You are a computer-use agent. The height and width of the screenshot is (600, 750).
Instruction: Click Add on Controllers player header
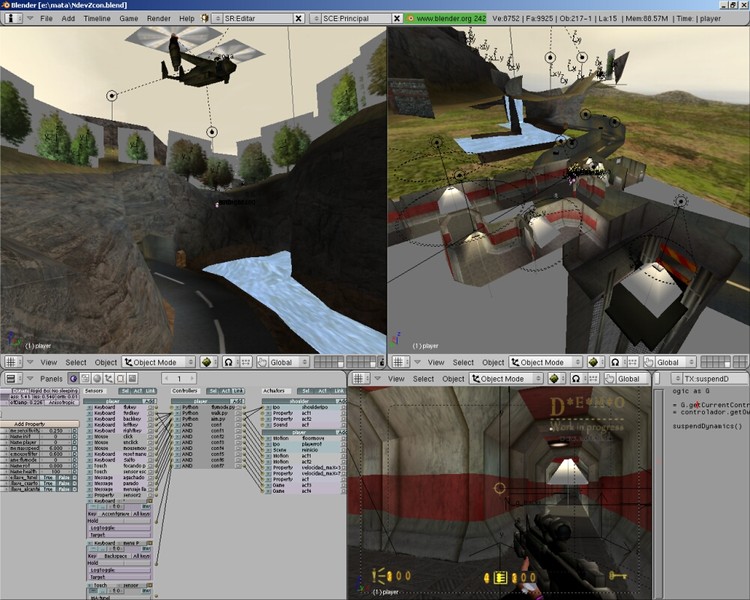pos(238,401)
